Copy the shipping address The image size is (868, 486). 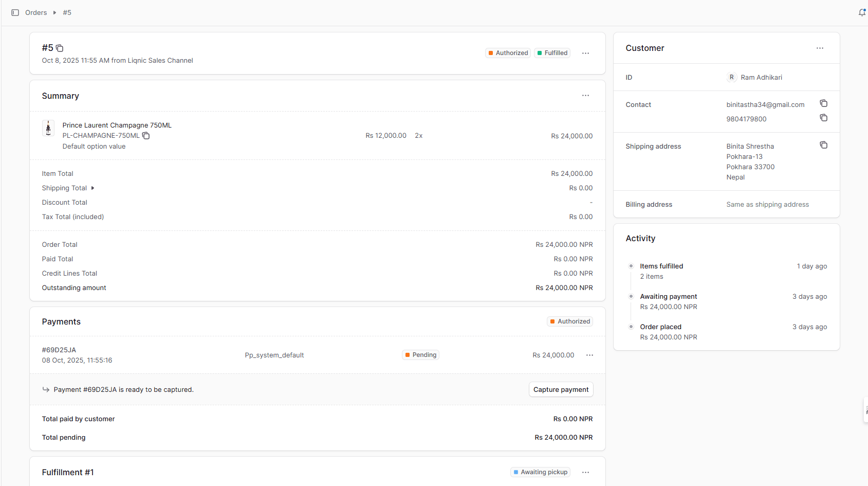coord(823,145)
